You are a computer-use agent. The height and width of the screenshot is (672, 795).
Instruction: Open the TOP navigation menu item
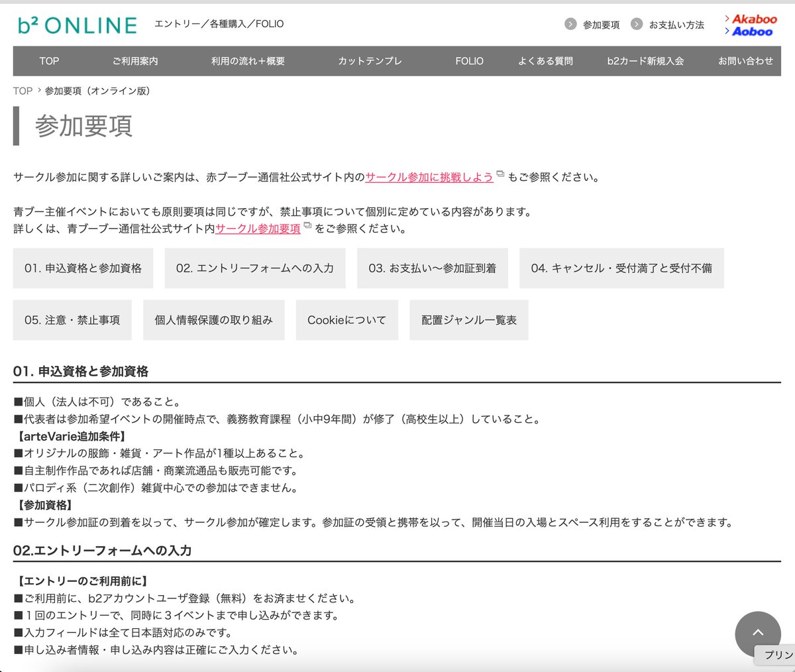coord(49,61)
